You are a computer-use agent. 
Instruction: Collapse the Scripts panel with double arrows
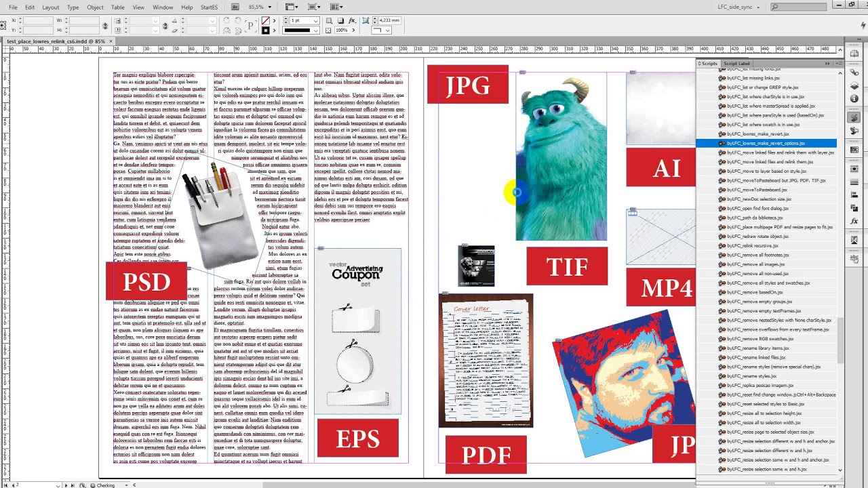pos(827,64)
